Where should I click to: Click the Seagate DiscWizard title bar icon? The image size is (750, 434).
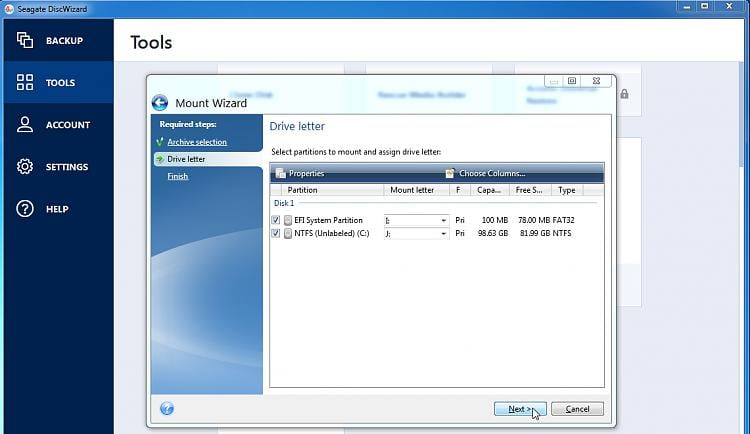pyautogui.click(x=9, y=9)
